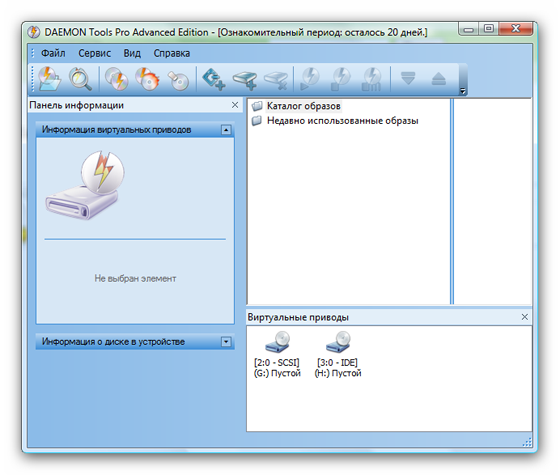Select the [2:0 - SCSI] (G:) virtual drive

277,354
